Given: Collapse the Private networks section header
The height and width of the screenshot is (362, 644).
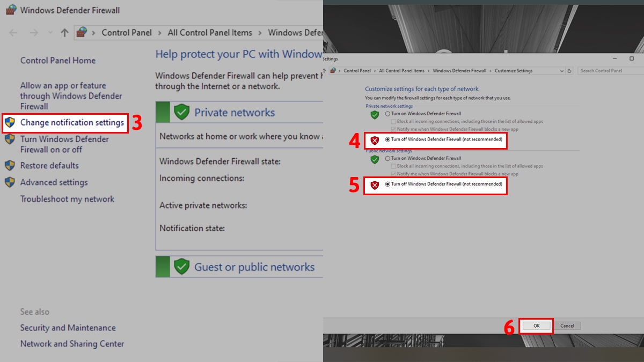Looking at the screenshot, I should click(x=239, y=112).
